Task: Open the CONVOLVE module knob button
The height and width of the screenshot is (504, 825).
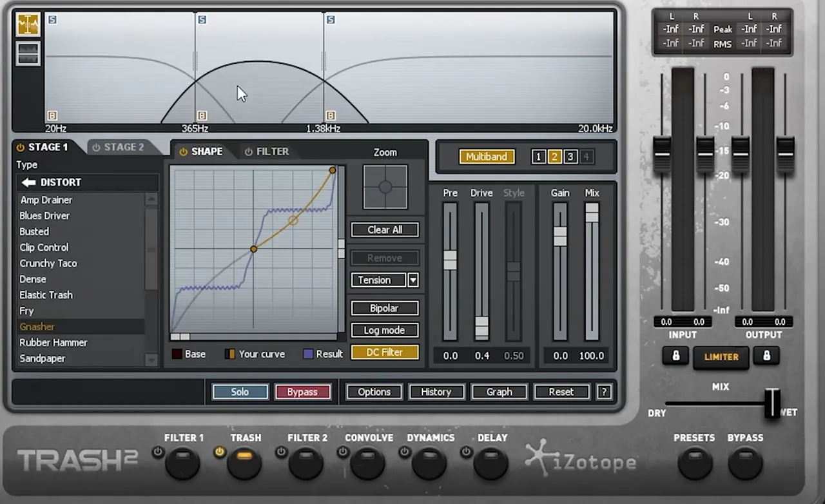Action: pos(367,463)
